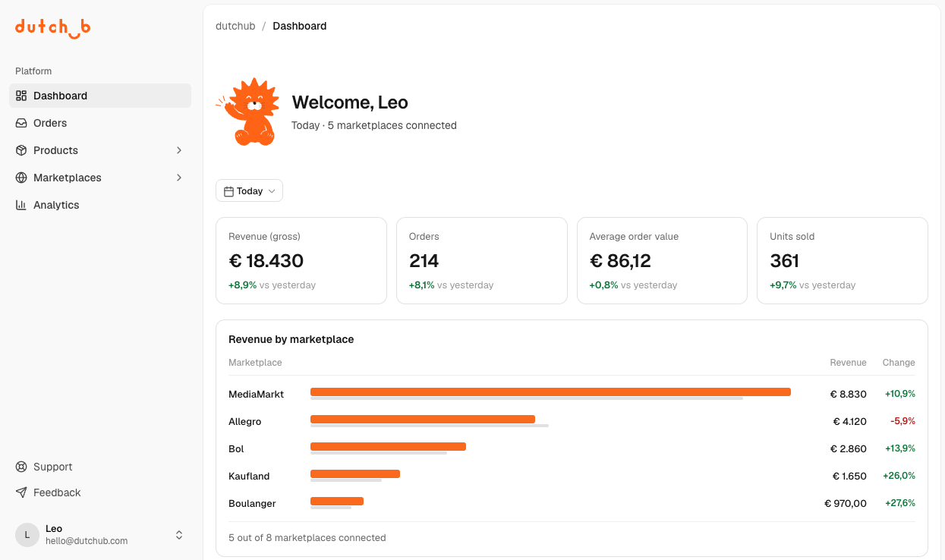Image resolution: width=945 pixels, height=560 pixels.
Task: Open the Dashboard menu item
Action: pyautogui.click(x=100, y=96)
